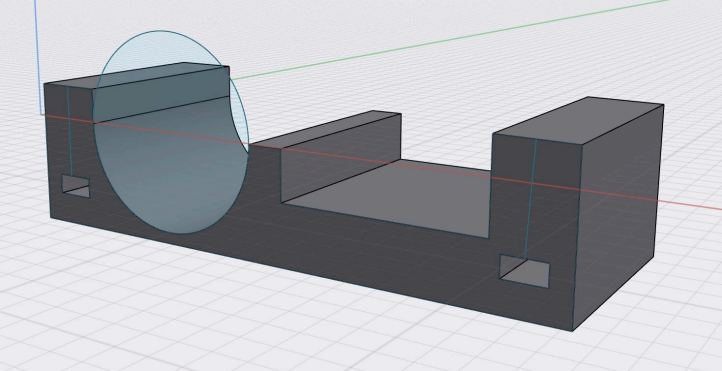Image resolution: width=722 pixels, height=371 pixels.
Task: Click the small rectangular hole under the left block
Action: tap(76, 186)
